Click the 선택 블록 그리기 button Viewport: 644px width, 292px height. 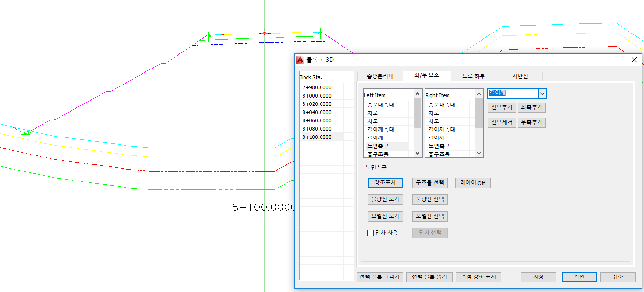(379, 277)
